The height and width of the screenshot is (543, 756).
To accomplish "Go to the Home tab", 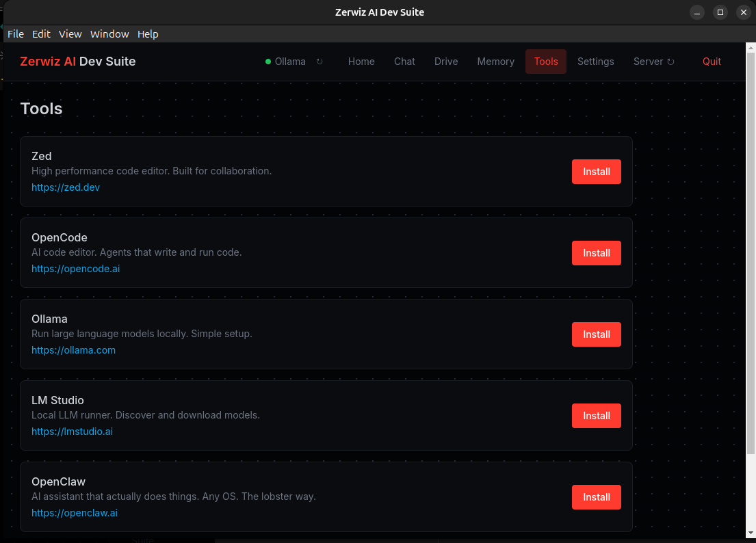I will (361, 61).
